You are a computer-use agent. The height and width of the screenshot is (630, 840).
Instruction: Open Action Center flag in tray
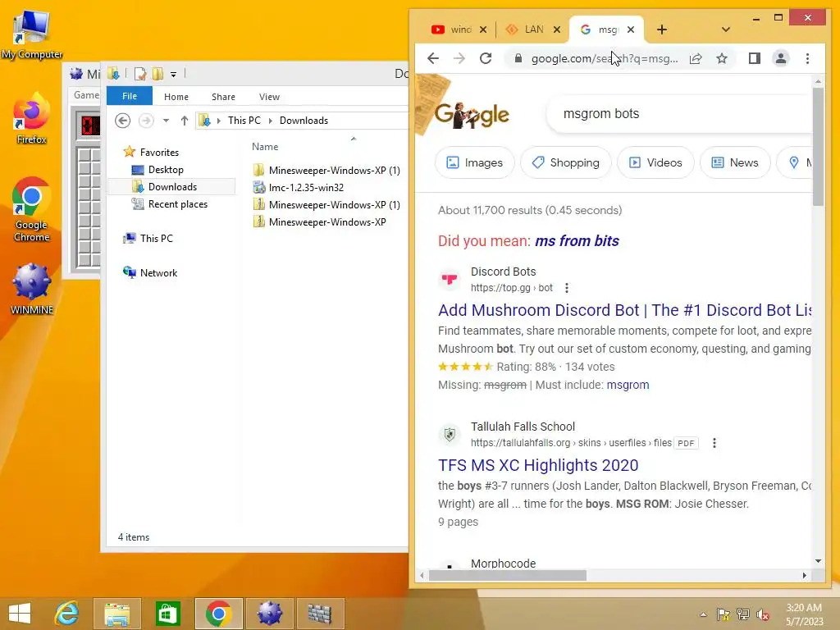click(x=724, y=614)
